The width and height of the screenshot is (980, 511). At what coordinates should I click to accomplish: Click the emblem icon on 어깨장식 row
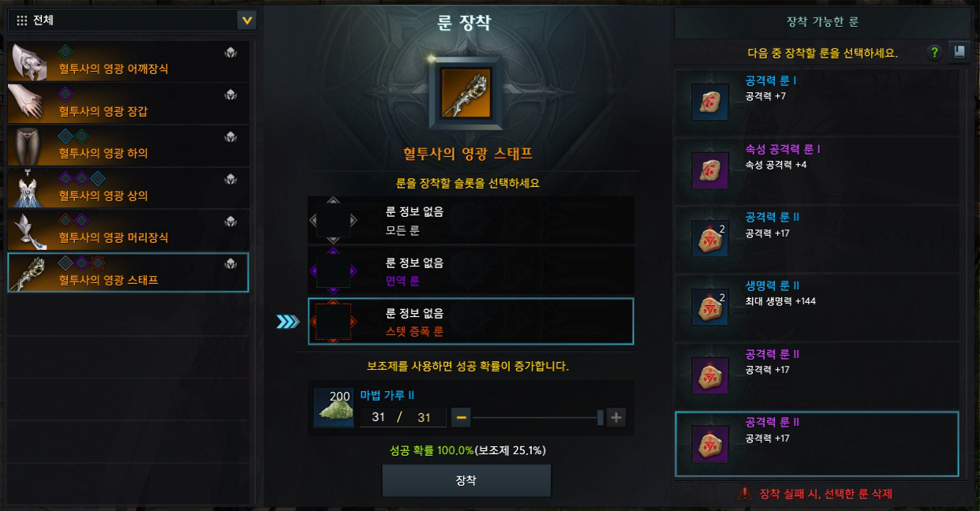[x=230, y=53]
